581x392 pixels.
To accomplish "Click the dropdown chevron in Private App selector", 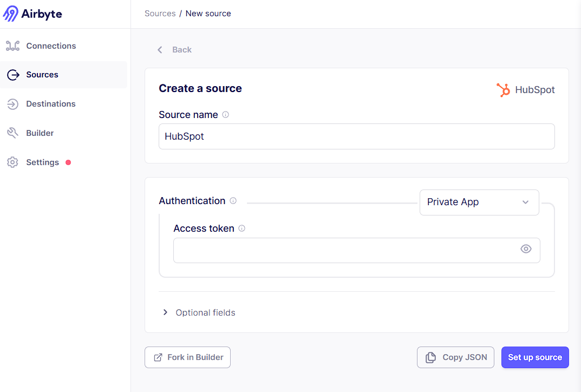I will click(x=525, y=202).
